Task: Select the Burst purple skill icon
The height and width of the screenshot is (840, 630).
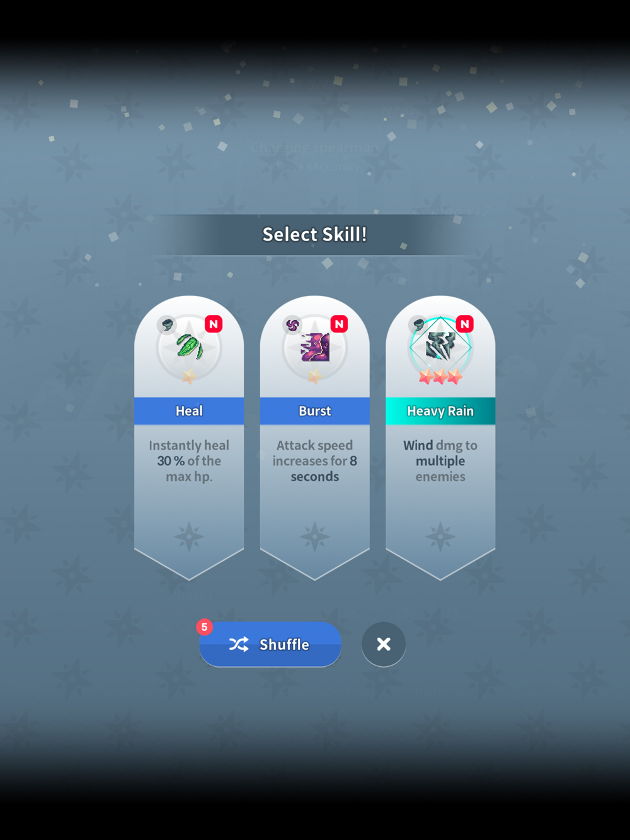Action: (x=315, y=347)
